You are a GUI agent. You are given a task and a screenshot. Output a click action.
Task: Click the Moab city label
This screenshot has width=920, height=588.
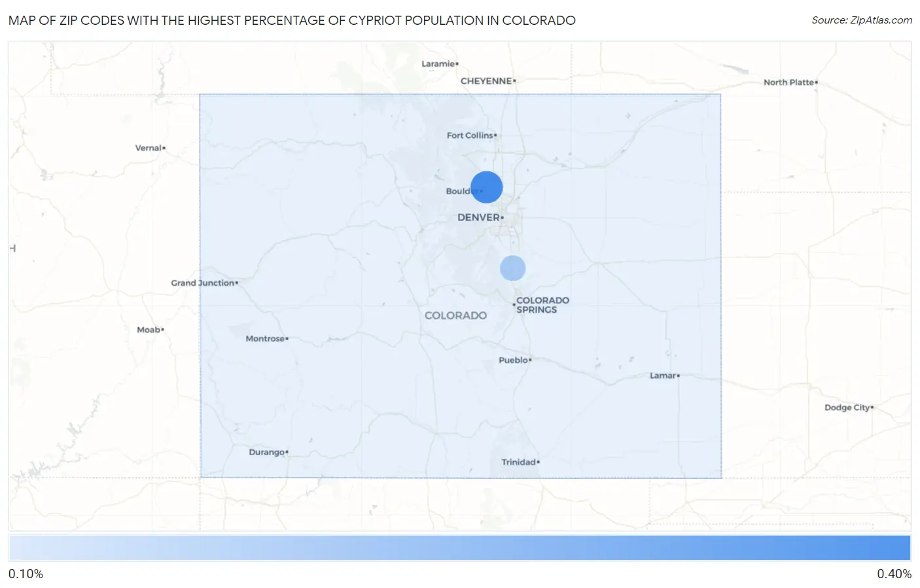(149, 330)
